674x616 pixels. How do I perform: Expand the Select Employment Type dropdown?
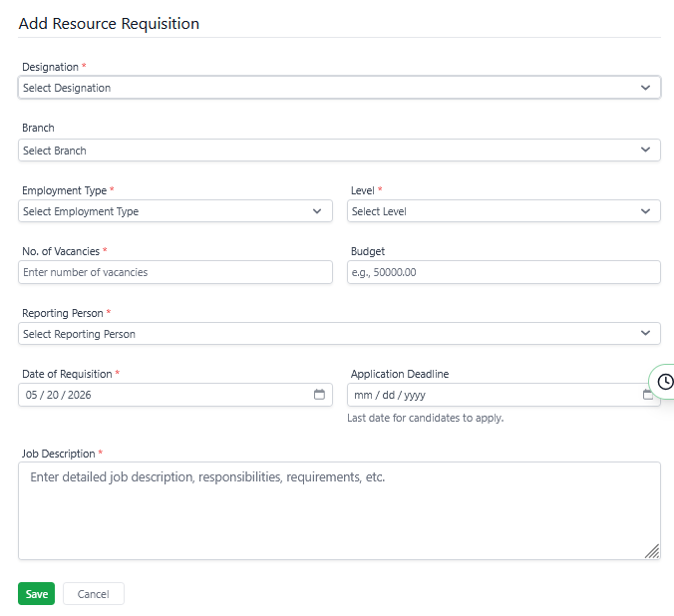point(175,211)
